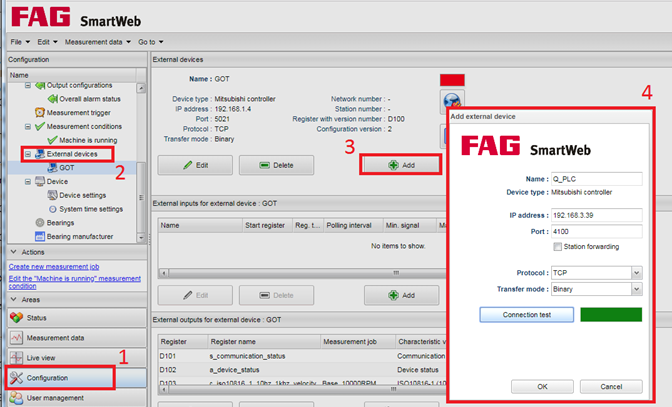This screenshot has height=407, width=672.
Task: Open the Edit menu
Action: [47, 42]
